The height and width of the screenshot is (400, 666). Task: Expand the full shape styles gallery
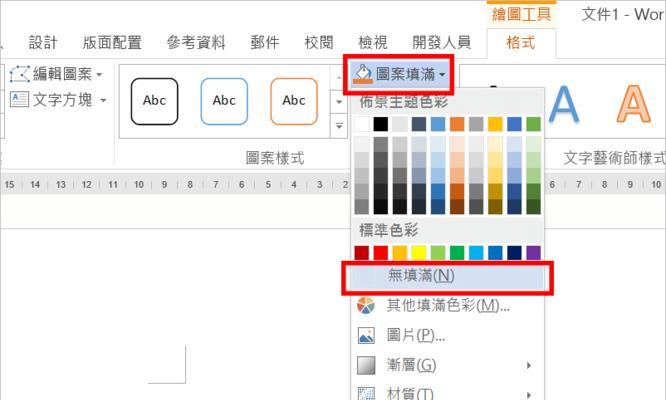click(339, 126)
